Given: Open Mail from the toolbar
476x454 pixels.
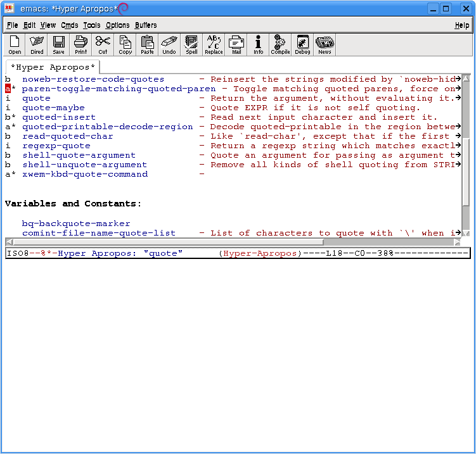Looking at the screenshot, I should 236,44.
